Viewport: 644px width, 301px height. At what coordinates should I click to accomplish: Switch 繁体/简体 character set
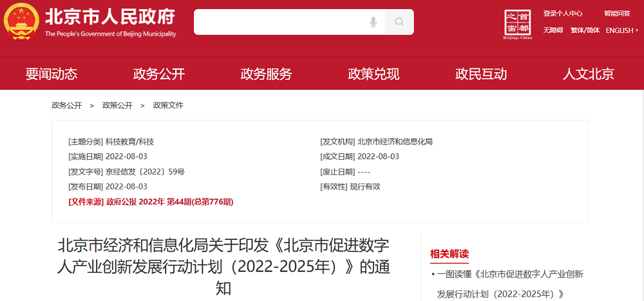pos(585,30)
